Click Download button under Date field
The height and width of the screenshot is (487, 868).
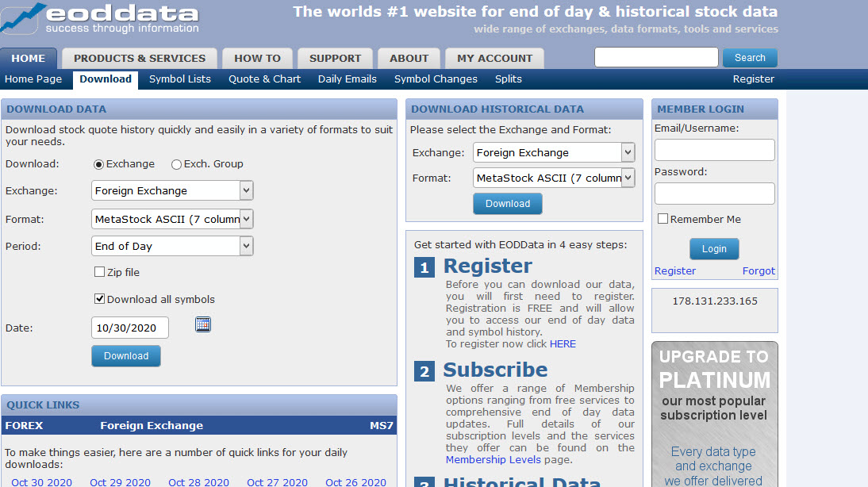click(x=126, y=356)
